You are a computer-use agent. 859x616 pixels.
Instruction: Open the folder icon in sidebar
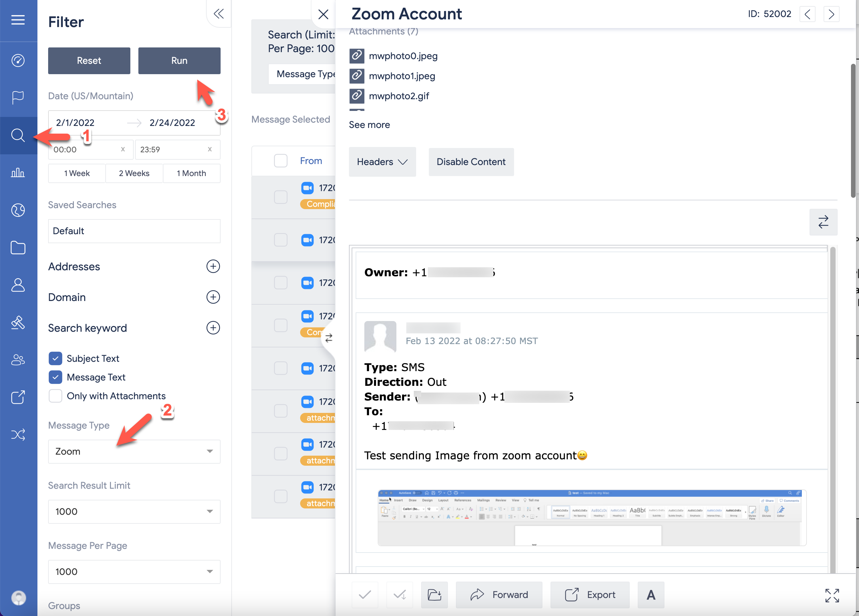(18, 248)
